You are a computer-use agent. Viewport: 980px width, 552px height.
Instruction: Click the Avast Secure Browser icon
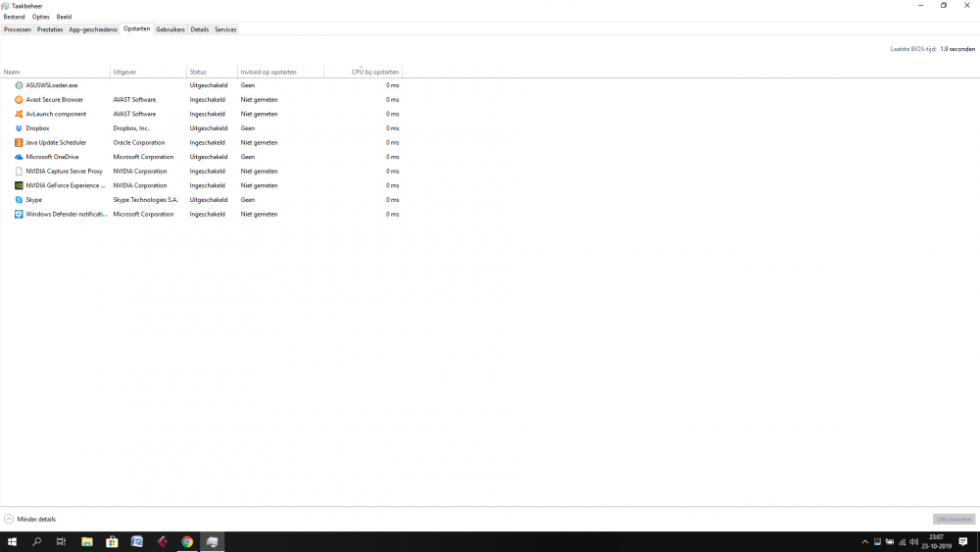coord(19,99)
